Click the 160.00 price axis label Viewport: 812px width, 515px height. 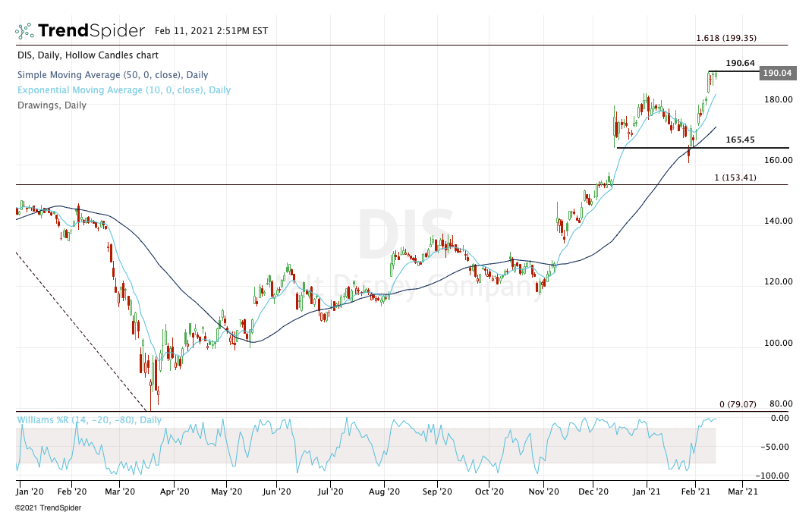779,160
